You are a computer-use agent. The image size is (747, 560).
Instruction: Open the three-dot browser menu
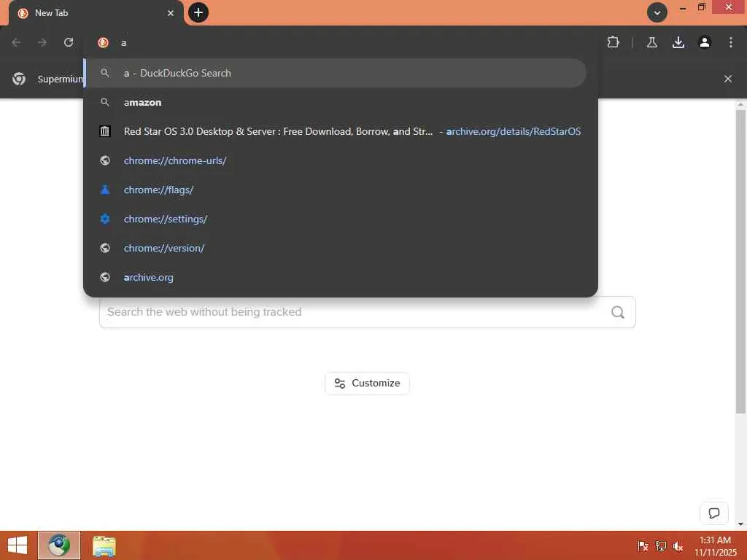pos(731,42)
